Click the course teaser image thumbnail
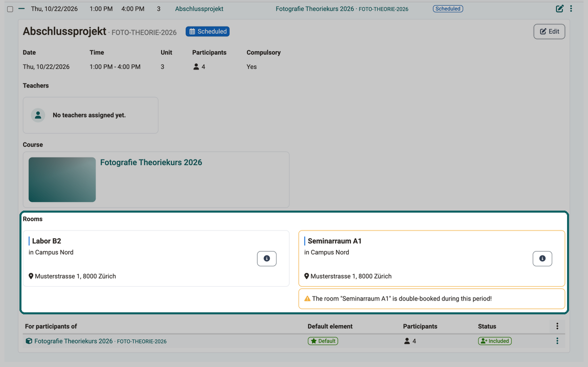The image size is (588, 367). pyautogui.click(x=62, y=179)
